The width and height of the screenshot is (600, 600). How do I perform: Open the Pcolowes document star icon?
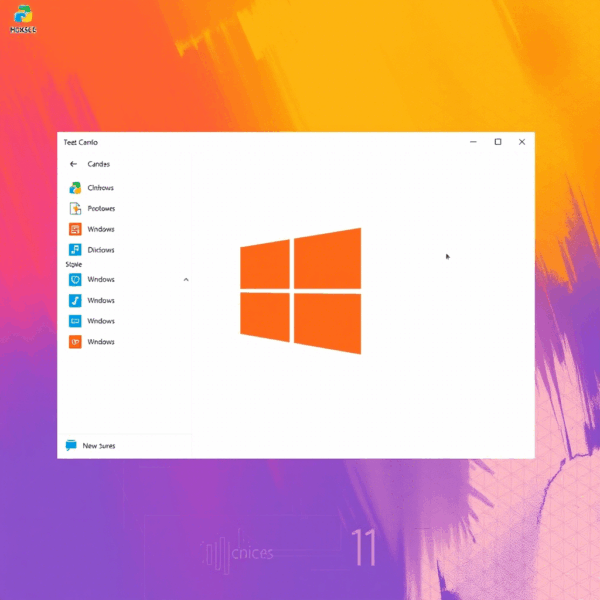[75, 209]
